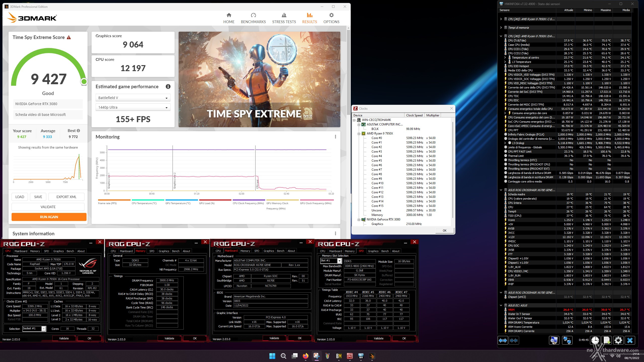Click Validate in CPU-Z SPD window
This screenshot has height=362, width=644.
(x=378, y=338)
